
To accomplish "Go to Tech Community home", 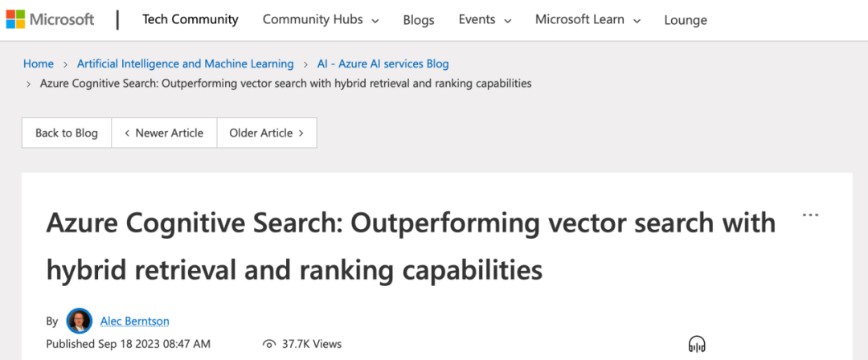I will tap(190, 20).
